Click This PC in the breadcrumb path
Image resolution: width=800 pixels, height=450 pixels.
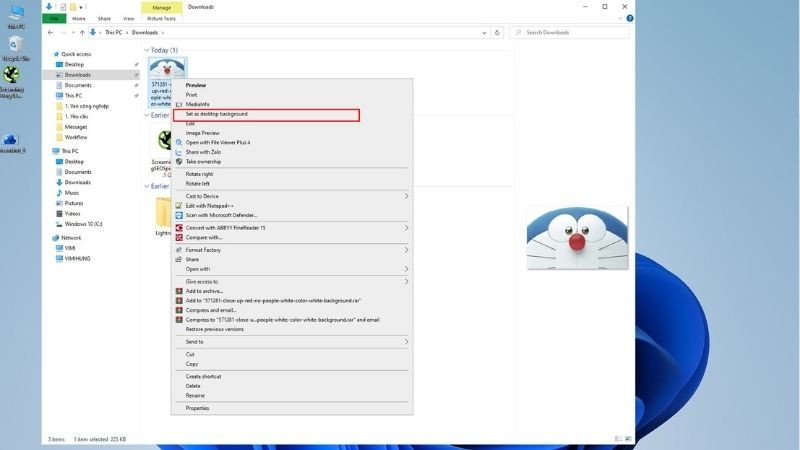[114, 33]
